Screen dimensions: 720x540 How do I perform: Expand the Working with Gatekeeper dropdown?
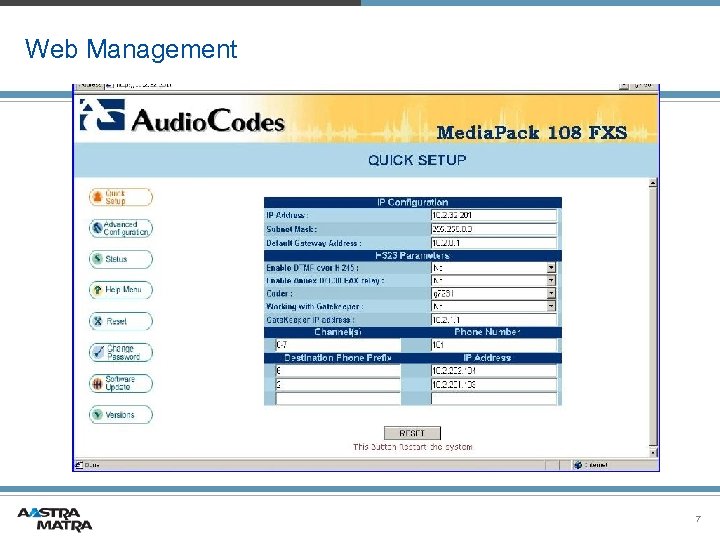(x=551, y=306)
